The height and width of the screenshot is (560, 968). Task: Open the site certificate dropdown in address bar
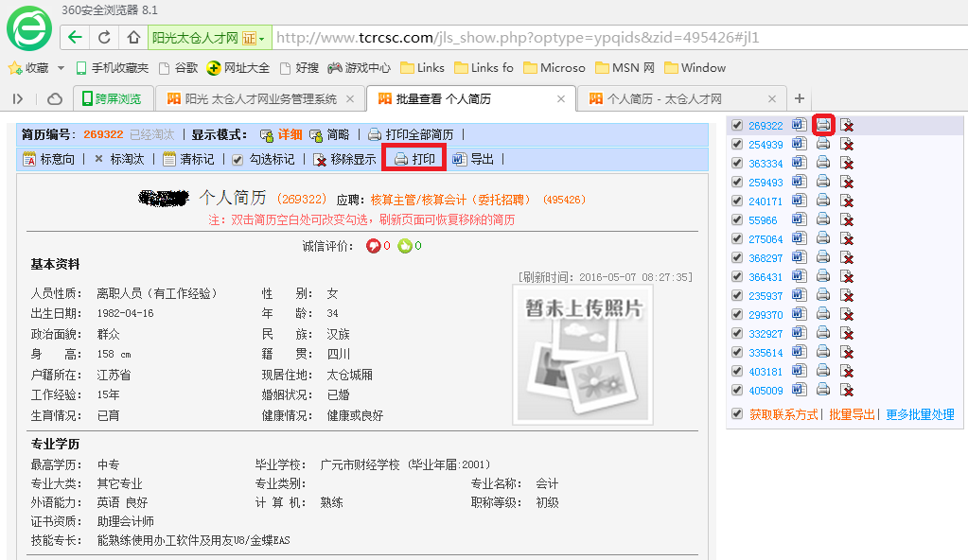(x=261, y=39)
